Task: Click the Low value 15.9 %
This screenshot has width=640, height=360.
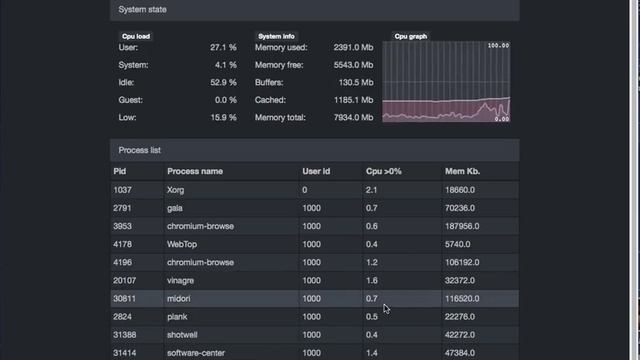Action: point(223,118)
